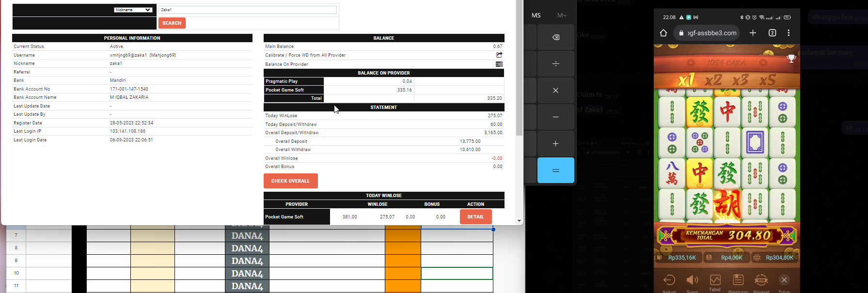Click Today WinLose value 275.07

(x=495, y=116)
